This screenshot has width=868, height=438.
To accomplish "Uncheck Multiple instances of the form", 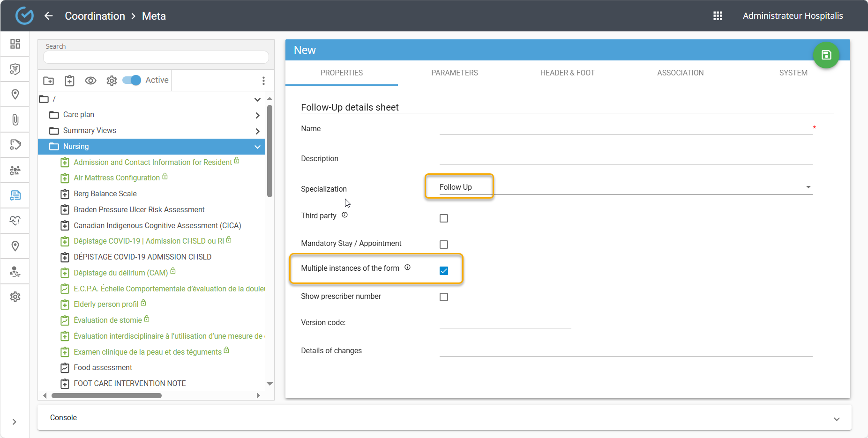I will pos(444,271).
